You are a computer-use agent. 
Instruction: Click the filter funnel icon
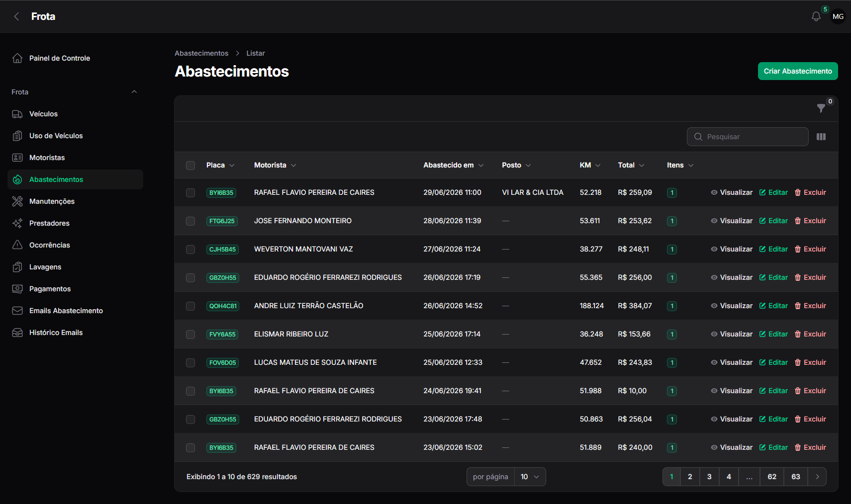[x=821, y=108]
